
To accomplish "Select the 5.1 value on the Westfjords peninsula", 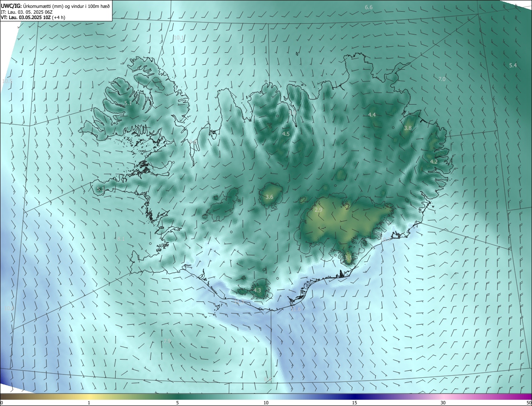I will click(128, 103).
